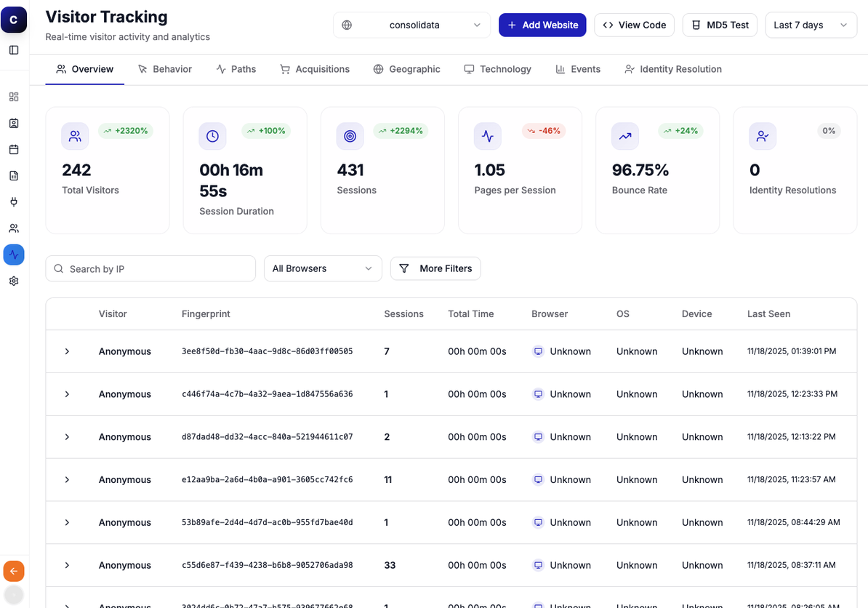This screenshot has width=868, height=608.
Task: Open the Identity Resolution tab
Action: pos(673,69)
